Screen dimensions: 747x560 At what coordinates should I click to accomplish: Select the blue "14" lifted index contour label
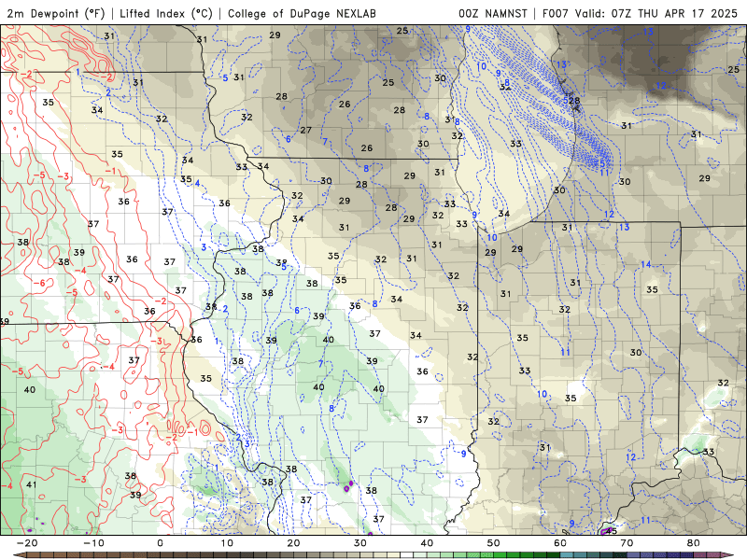(645, 264)
